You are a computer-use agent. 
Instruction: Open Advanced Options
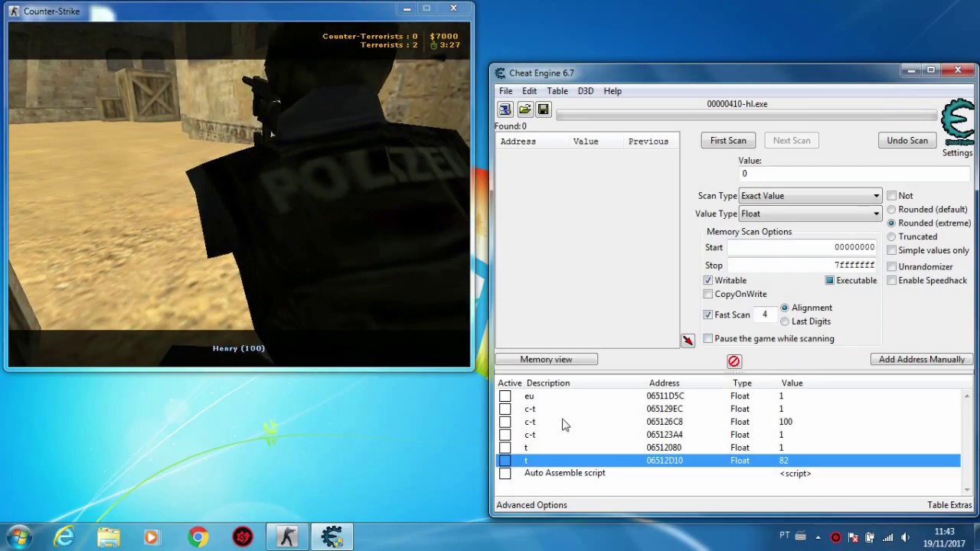(531, 505)
